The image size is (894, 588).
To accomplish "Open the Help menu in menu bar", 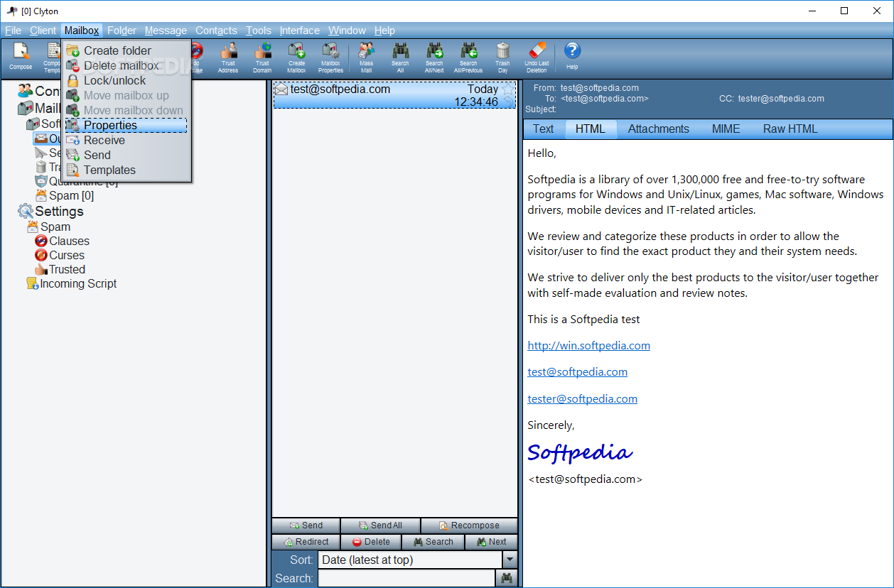I will (384, 31).
